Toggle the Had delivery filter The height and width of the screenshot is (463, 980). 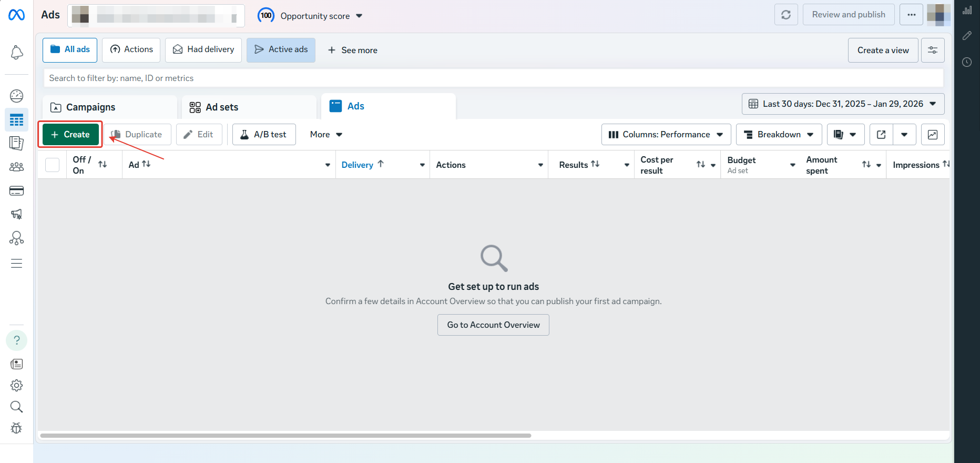point(203,50)
